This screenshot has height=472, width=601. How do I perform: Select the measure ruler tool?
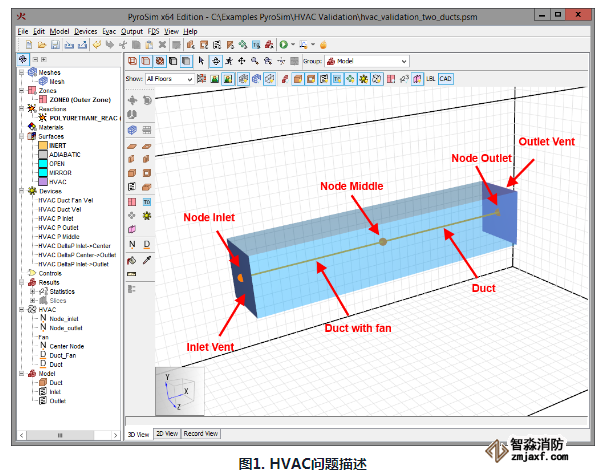[131, 274]
